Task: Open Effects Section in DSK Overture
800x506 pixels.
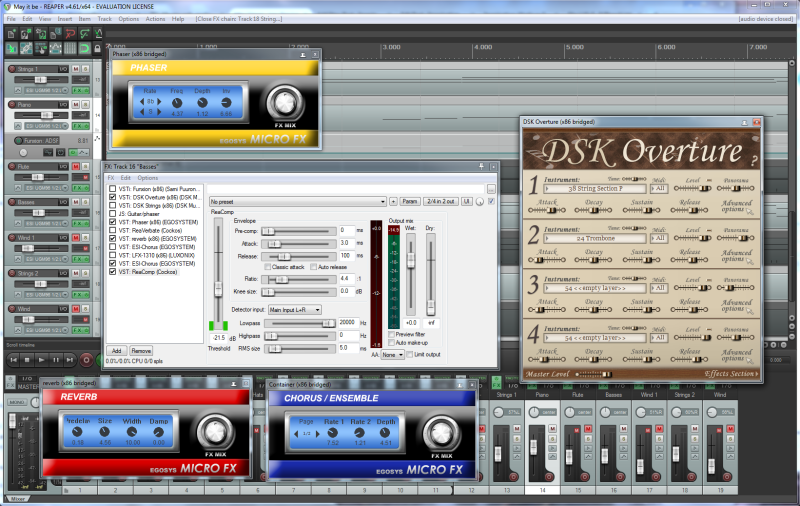Action: [x=732, y=374]
